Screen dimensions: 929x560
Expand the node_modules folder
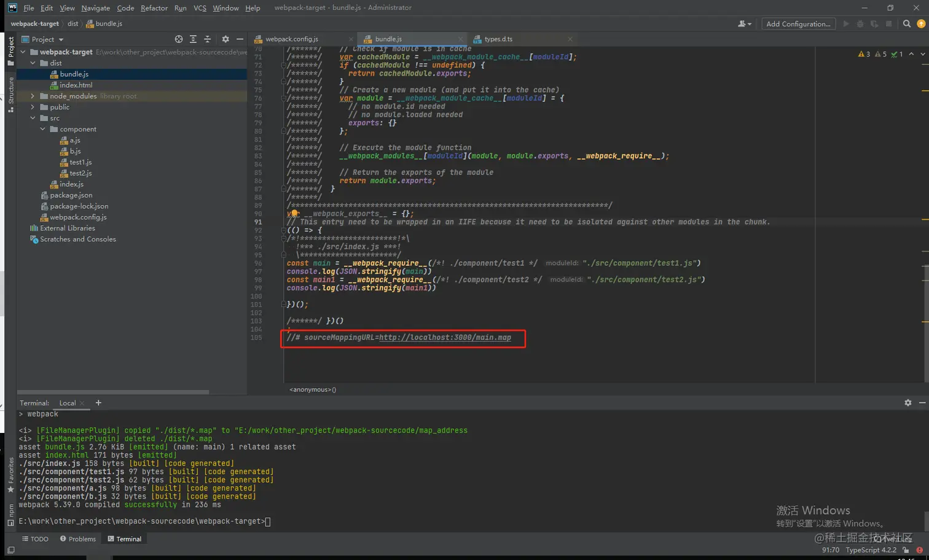click(33, 96)
